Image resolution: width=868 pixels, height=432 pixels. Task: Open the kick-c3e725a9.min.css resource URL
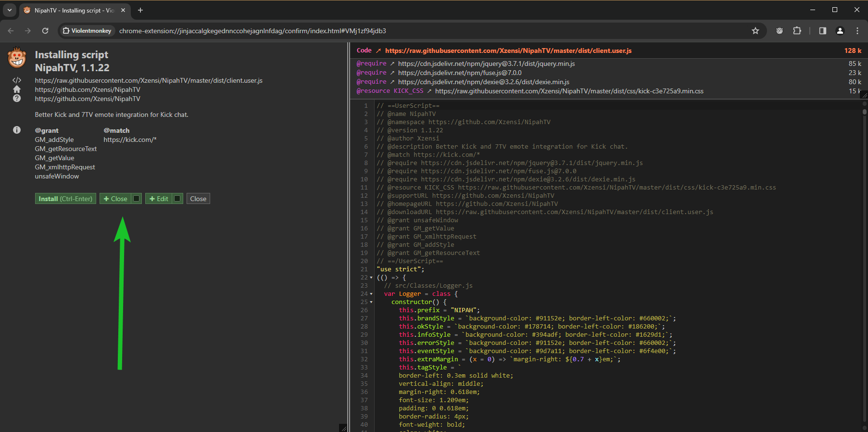tap(569, 91)
